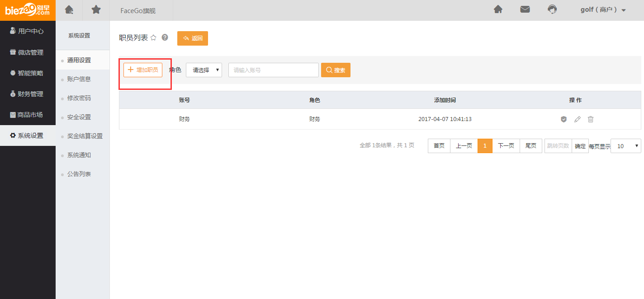Image resolution: width=644 pixels, height=299 pixels.
Task: Click the home icon at top right
Action: click(498, 9)
